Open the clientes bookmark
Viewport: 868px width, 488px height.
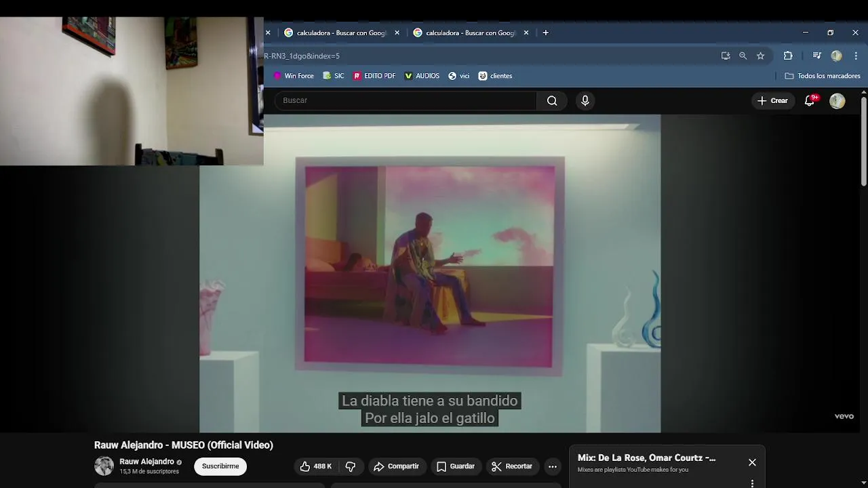(495, 76)
